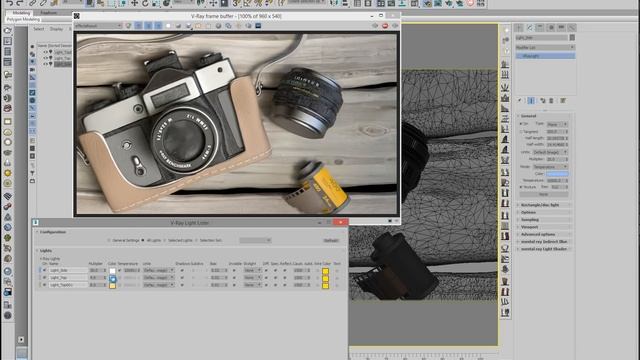Click the Undo arrow in main toolbar
Image resolution: width=640 pixels, height=360 pixels.
(9, 3)
